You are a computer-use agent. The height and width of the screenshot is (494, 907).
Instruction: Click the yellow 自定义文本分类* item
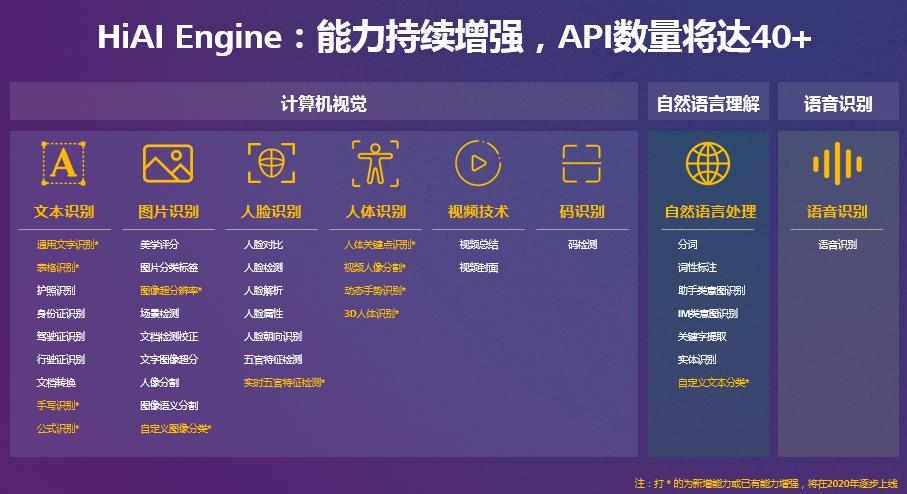714,382
